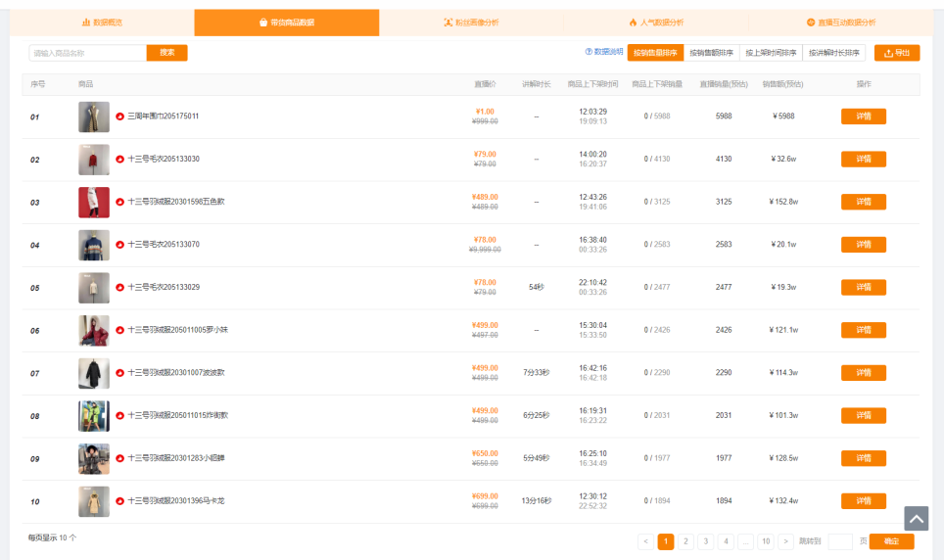Go to next page with right arrow

point(785,541)
